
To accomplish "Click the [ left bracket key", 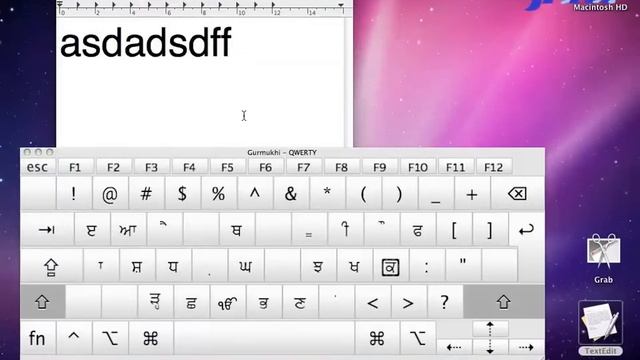I will pos(454,230).
